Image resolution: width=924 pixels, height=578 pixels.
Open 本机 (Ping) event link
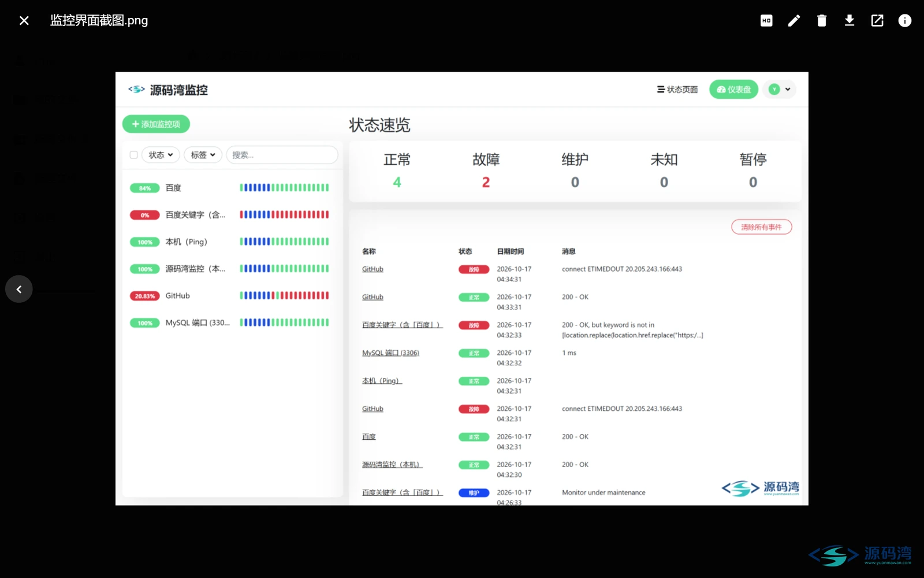point(382,381)
